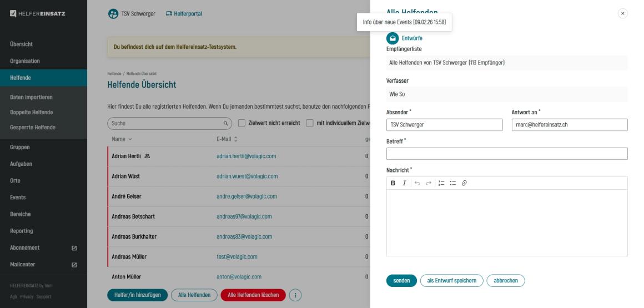
Task: Open email andre.geiser@volagic.com
Action: click(x=247, y=196)
